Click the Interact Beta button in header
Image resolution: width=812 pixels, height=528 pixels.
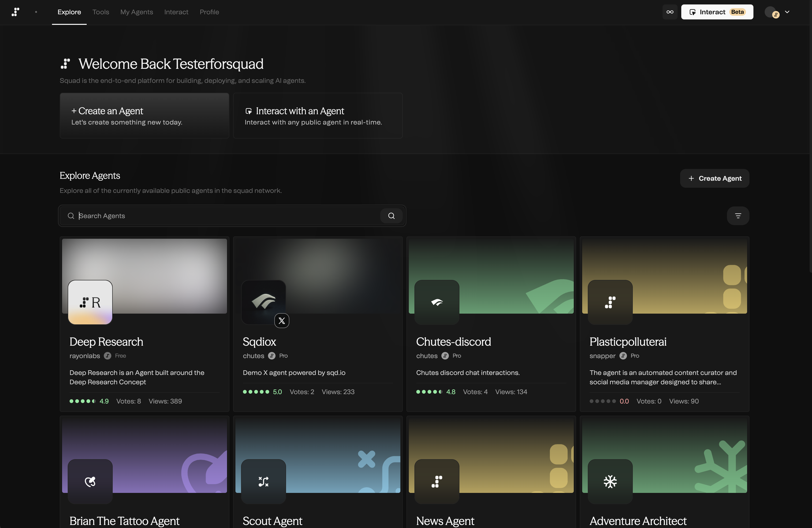(x=717, y=12)
